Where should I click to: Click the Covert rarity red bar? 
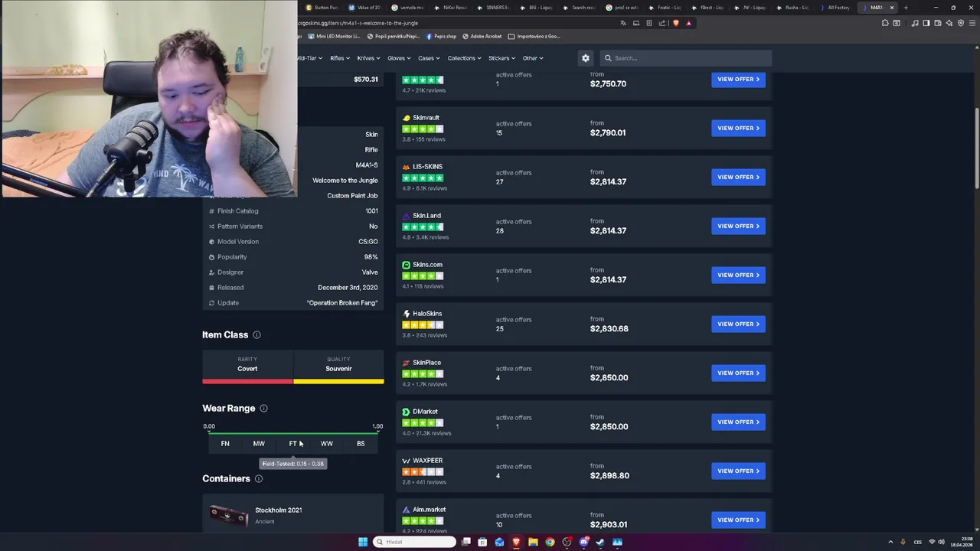coord(247,381)
